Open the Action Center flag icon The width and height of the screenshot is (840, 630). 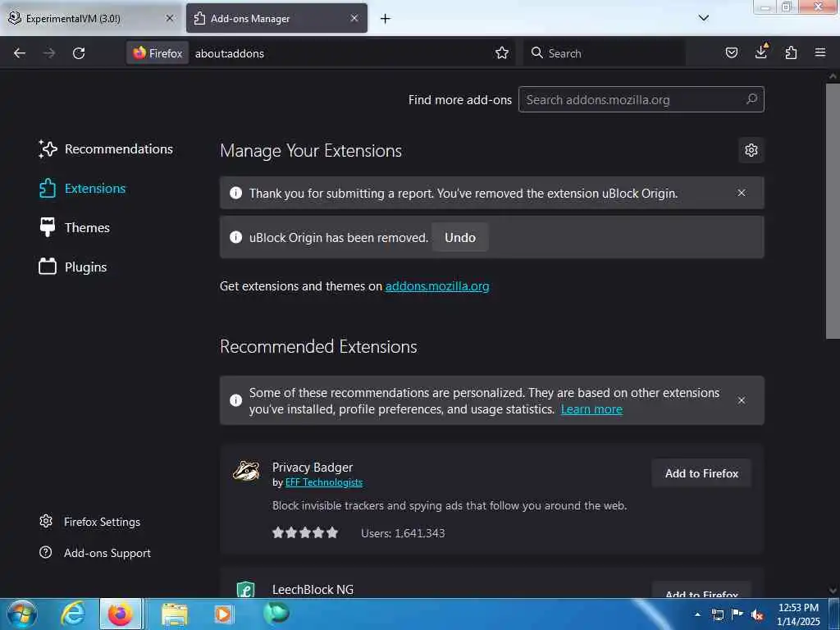(x=737, y=614)
